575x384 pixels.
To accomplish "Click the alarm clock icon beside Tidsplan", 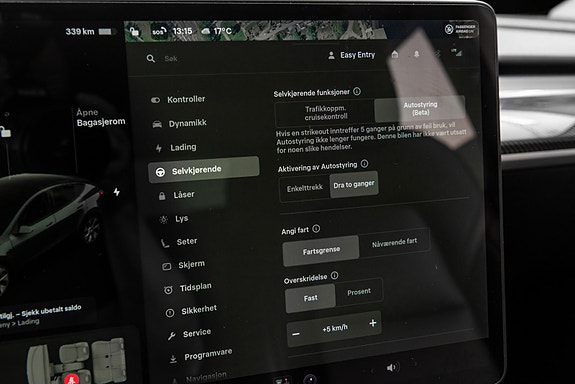I will point(168,290).
